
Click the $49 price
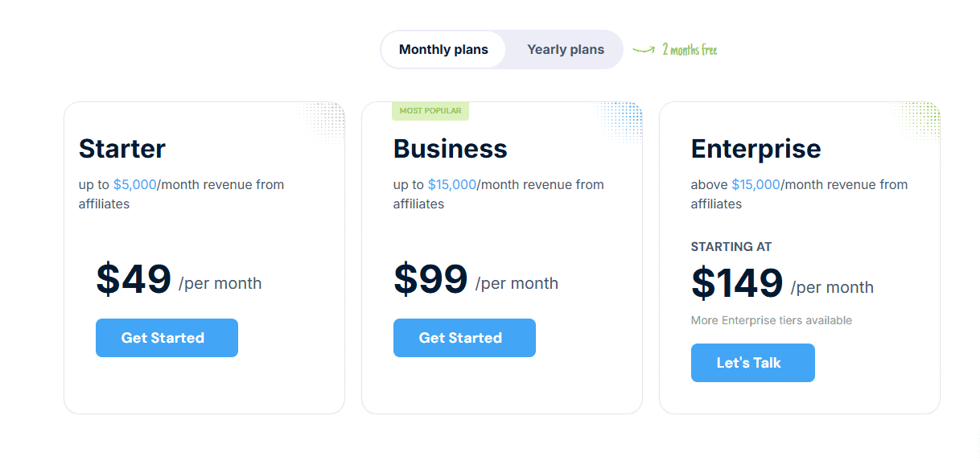[x=134, y=279]
